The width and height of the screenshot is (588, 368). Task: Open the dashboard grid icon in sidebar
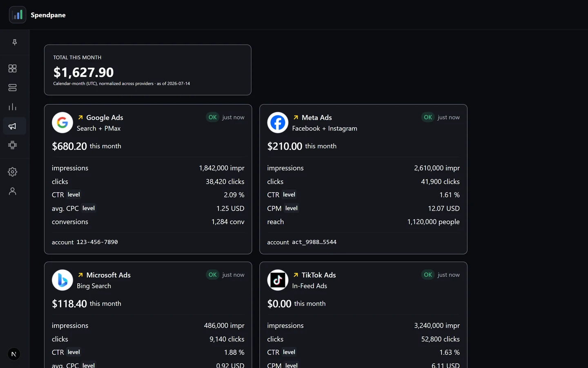pos(13,68)
